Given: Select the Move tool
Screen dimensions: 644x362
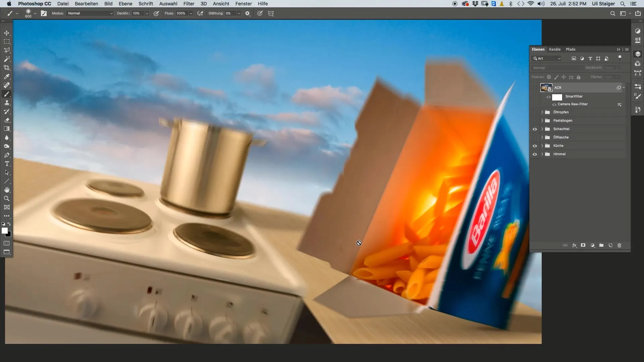Looking at the screenshot, I should click(x=7, y=33).
